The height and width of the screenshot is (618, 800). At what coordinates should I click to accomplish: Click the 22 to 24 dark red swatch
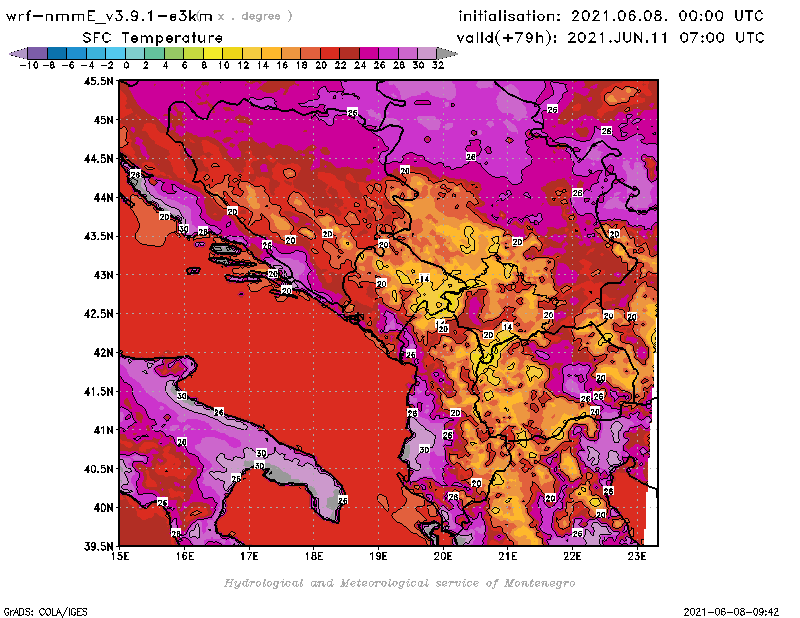(349, 53)
